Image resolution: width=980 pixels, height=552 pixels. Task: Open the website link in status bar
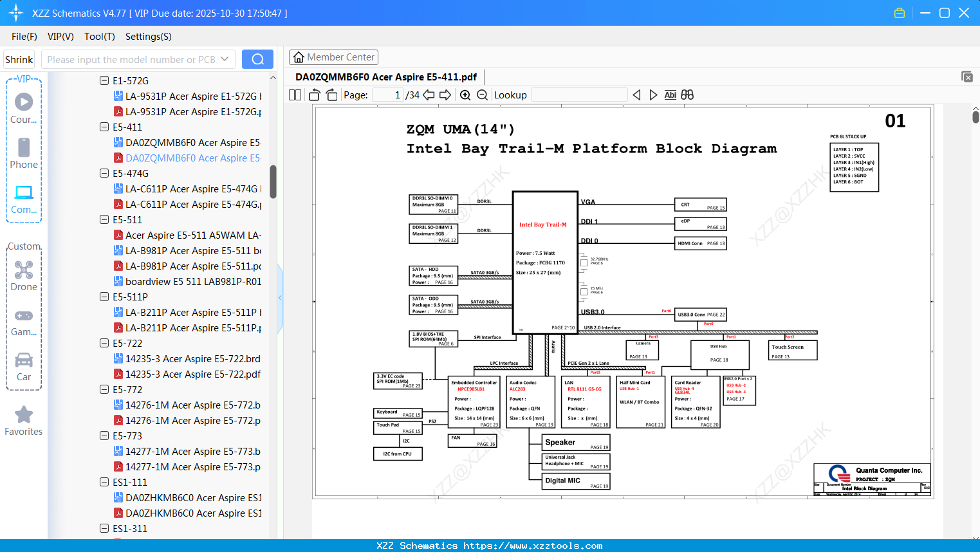[533, 546]
